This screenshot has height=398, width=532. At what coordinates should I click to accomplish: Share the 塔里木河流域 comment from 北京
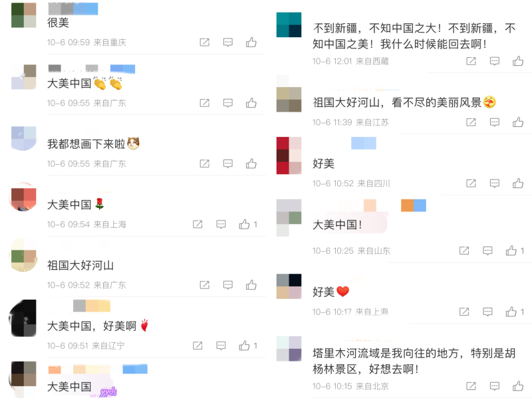pyautogui.click(x=471, y=386)
